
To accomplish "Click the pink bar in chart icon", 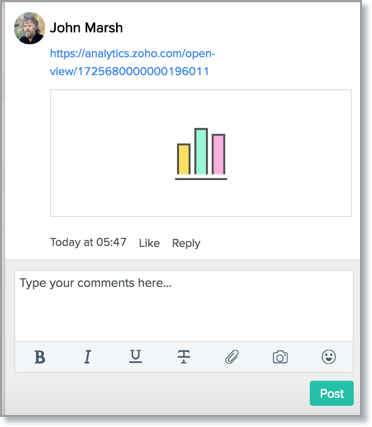I will (219, 154).
